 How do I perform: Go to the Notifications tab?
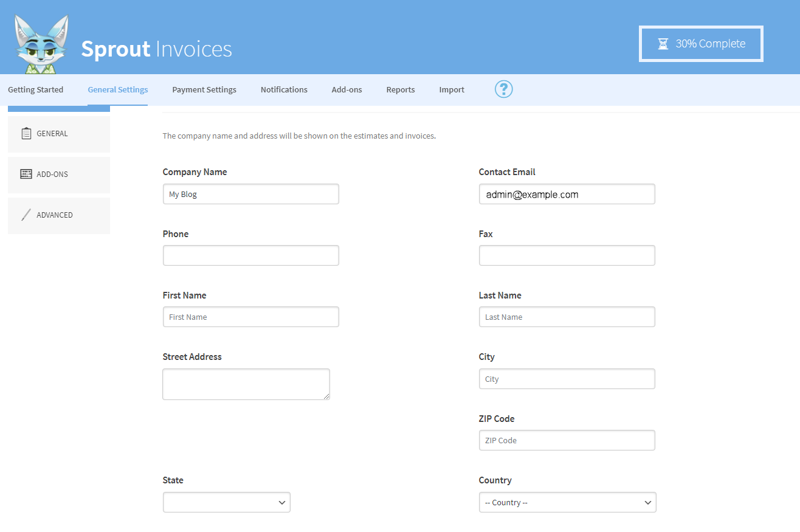284,89
